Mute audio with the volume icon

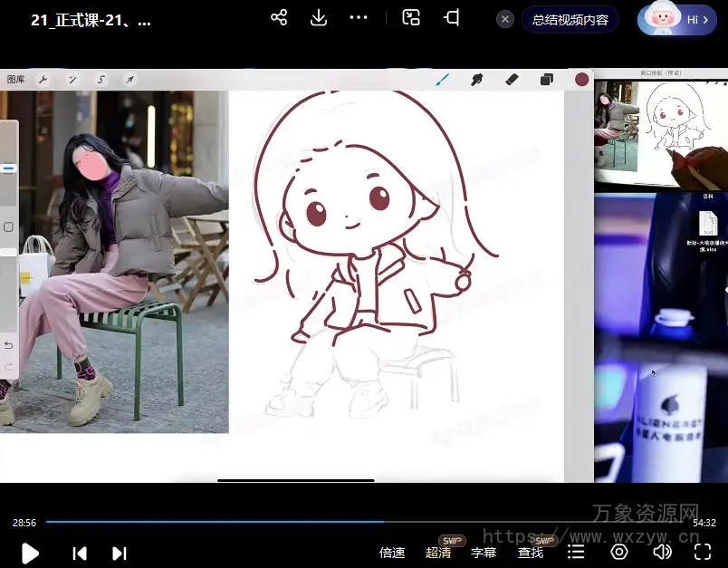662,553
